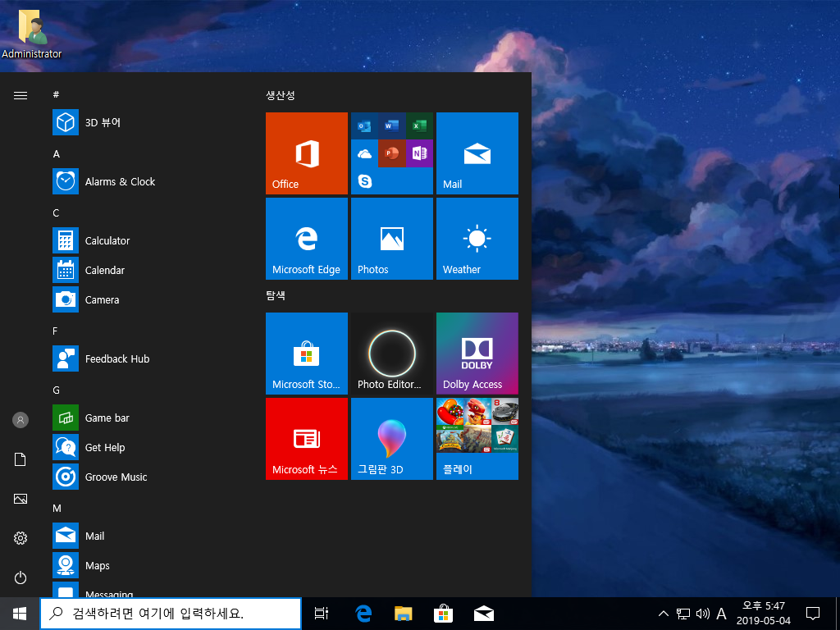Open network status in system tray
The image size is (840, 630).
pyautogui.click(x=683, y=614)
